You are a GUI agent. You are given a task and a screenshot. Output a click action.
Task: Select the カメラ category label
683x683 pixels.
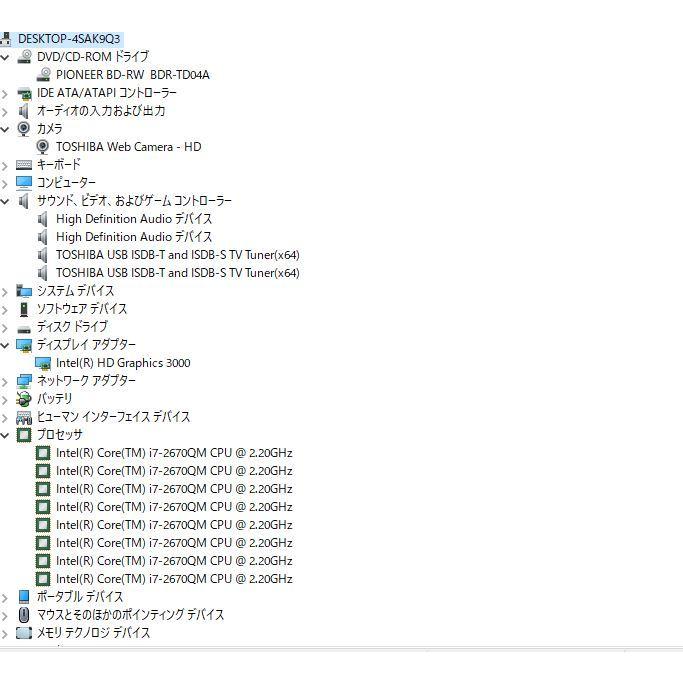point(49,129)
